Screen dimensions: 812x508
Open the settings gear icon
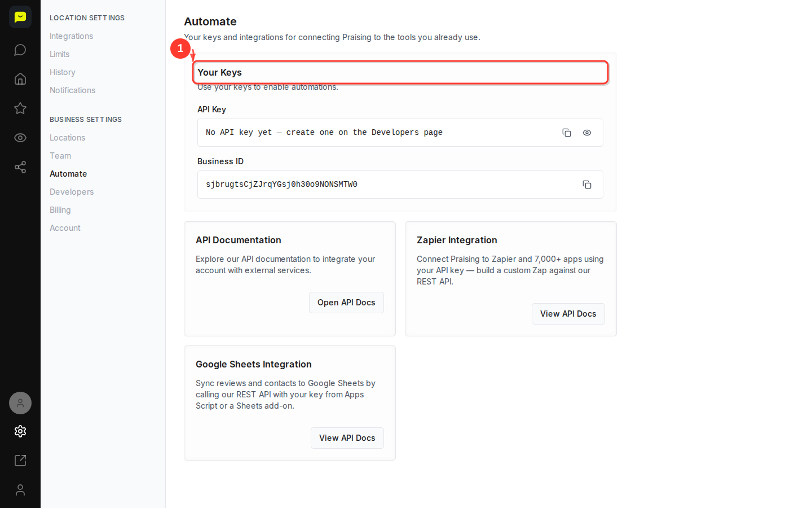point(20,431)
